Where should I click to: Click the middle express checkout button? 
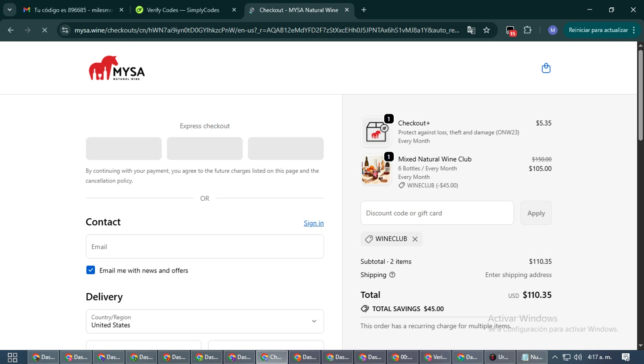pos(205,148)
